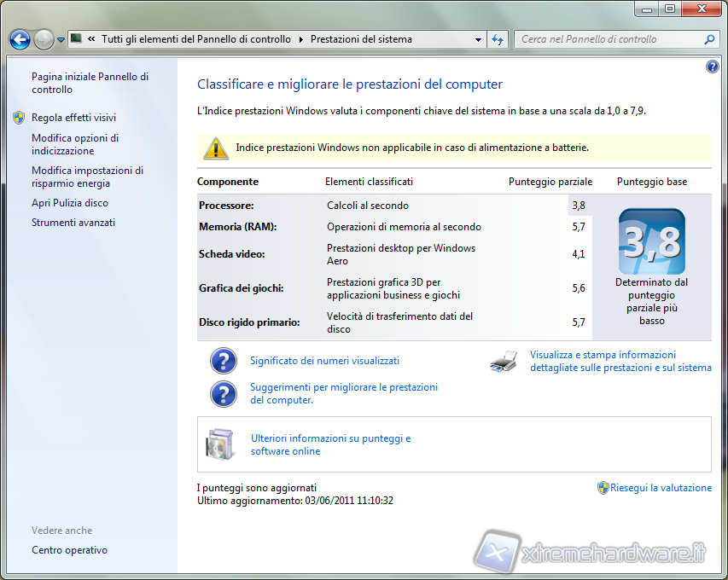728x580 pixels.
Task: Open Regola effetti visivi link
Action: pyautogui.click(x=73, y=118)
